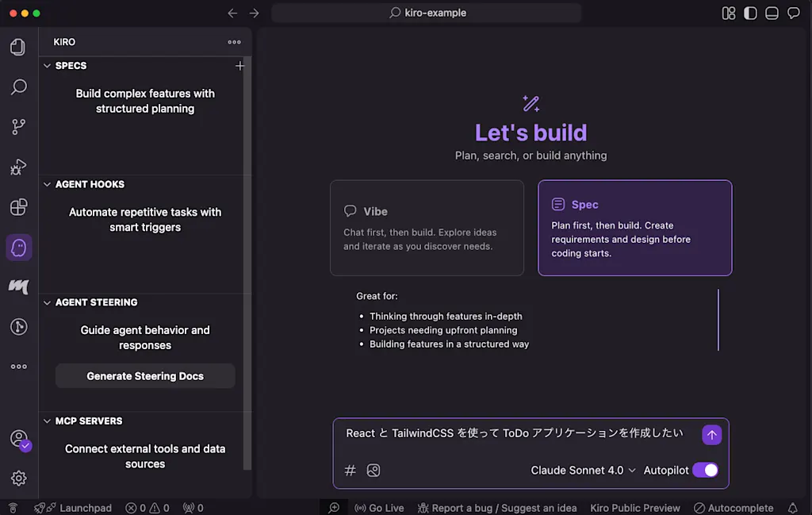Click the Let's build heading
The image size is (812, 515).
pyautogui.click(x=530, y=133)
